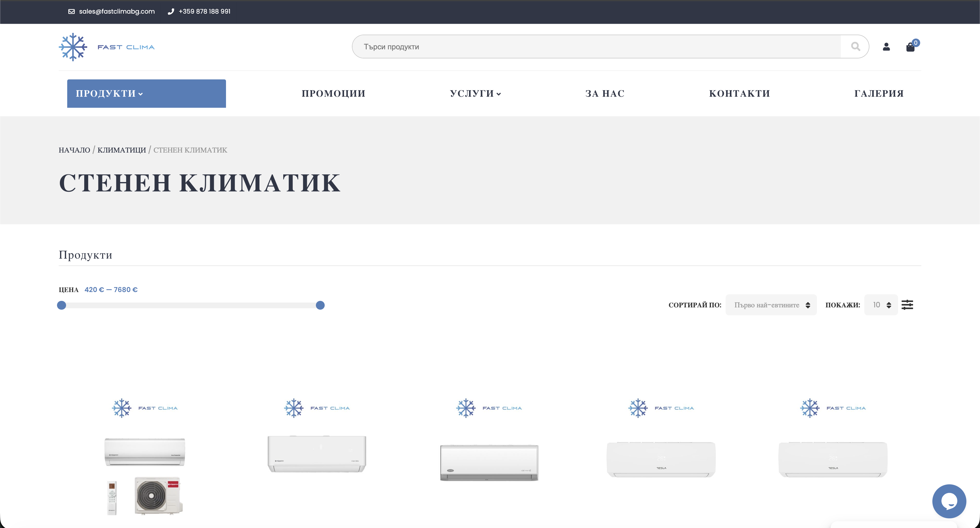This screenshot has width=980, height=528.
Task: Open the chat bubble widget
Action: (949, 501)
